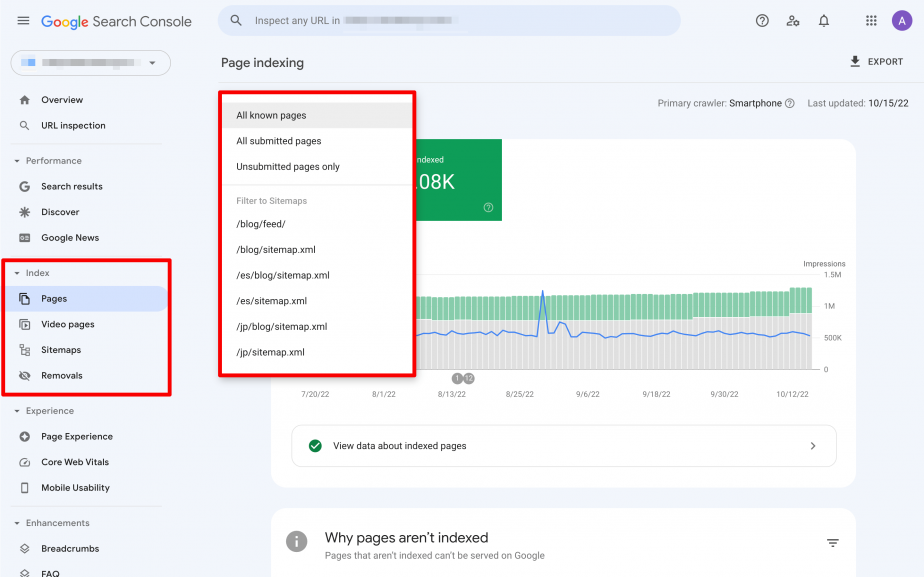Click the URL inspection magnifier icon
Image resolution: width=924 pixels, height=577 pixels.
(x=24, y=126)
